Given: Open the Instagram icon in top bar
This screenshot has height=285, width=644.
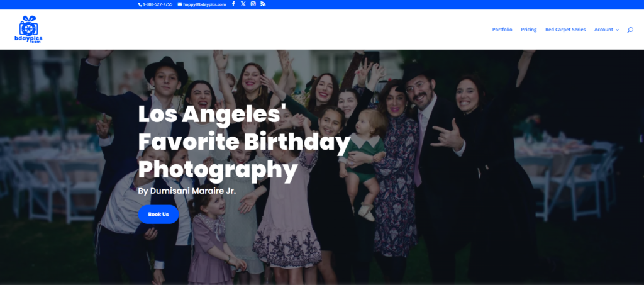Looking at the screenshot, I should 253,4.
